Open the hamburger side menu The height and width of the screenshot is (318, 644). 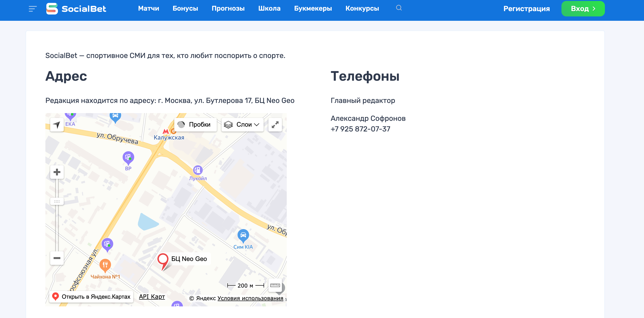[33, 9]
